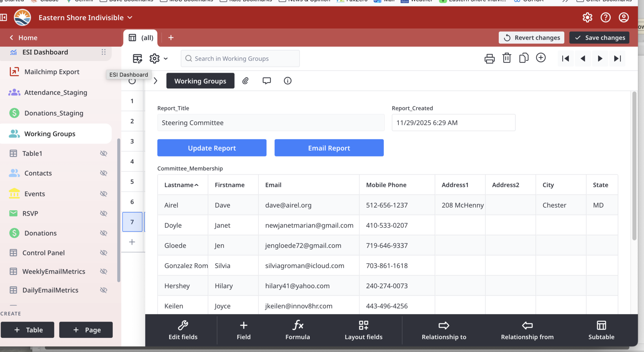
Task: Click the print record icon
Action: tap(489, 58)
